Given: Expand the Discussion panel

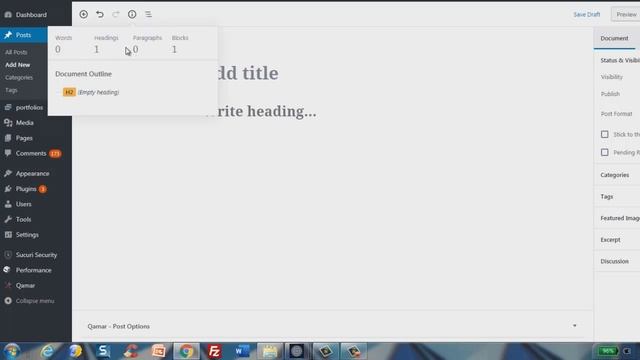Looking at the screenshot, I should tap(614, 261).
